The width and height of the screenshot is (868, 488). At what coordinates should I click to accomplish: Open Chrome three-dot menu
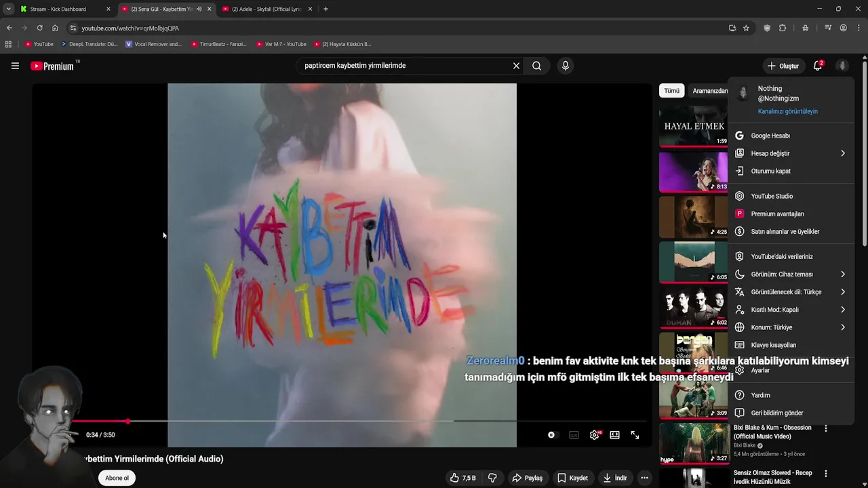(x=859, y=28)
